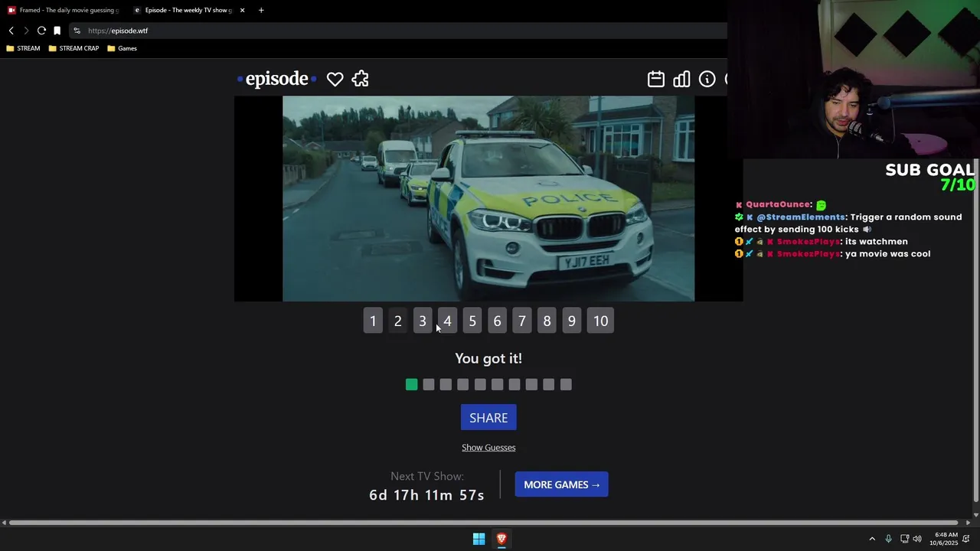Switch to the Framed movie guessing tab

64,10
